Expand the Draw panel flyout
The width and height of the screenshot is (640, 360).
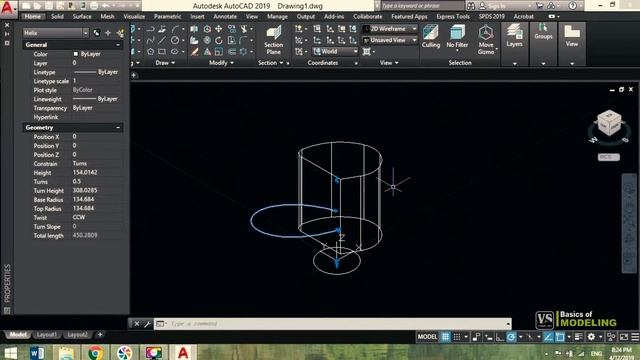(165, 63)
